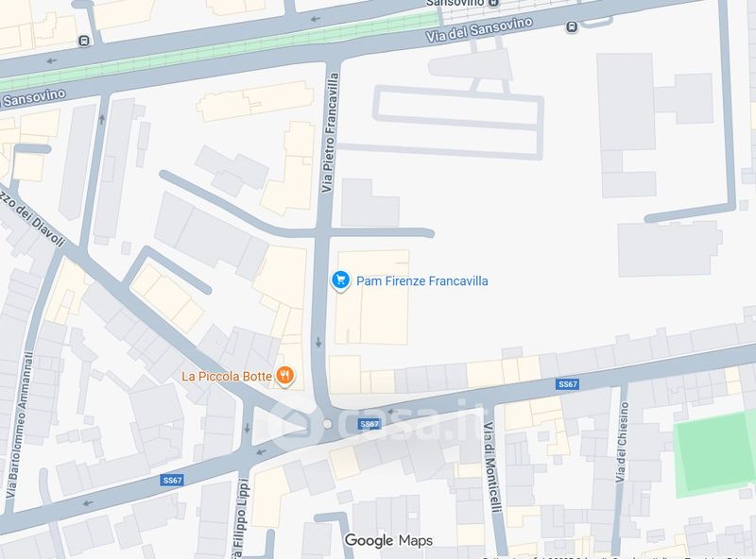The width and height of the screenshot is (756, 559).
Task: Click the Pam Firenze Francavilla shopping cart pin
Action: [x=340, y=280]
